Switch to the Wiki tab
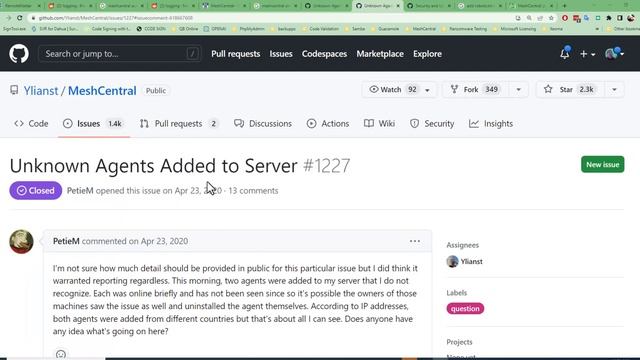Viewport: 640px width, 360px height. click(379, 124)
